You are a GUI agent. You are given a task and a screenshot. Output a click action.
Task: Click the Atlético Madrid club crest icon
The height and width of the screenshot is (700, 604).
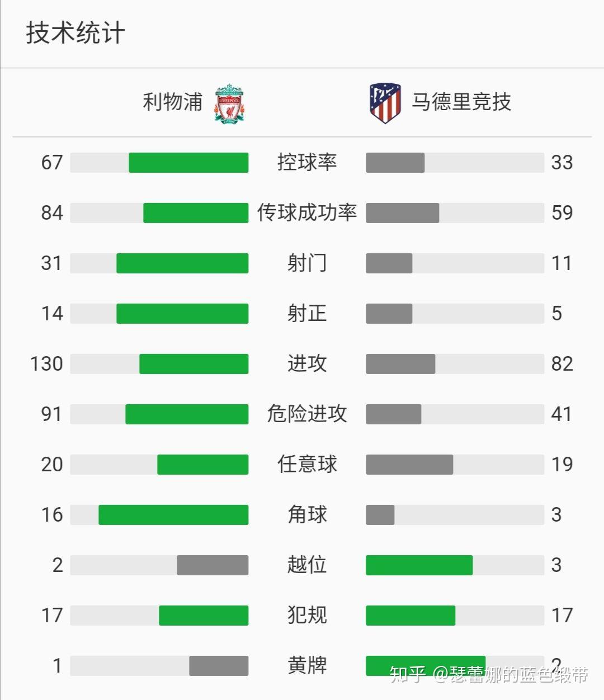pyautogui.click(x=385, y=103)
